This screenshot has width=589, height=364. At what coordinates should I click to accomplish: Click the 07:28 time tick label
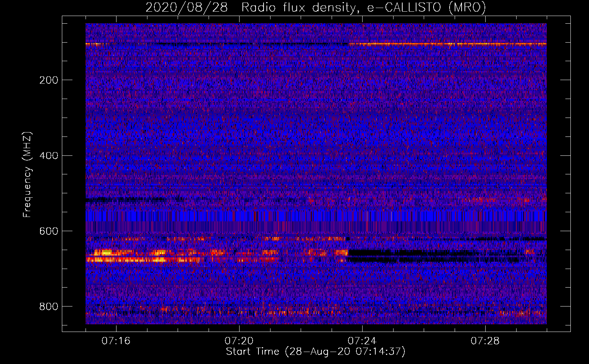[x=485, y=341]
